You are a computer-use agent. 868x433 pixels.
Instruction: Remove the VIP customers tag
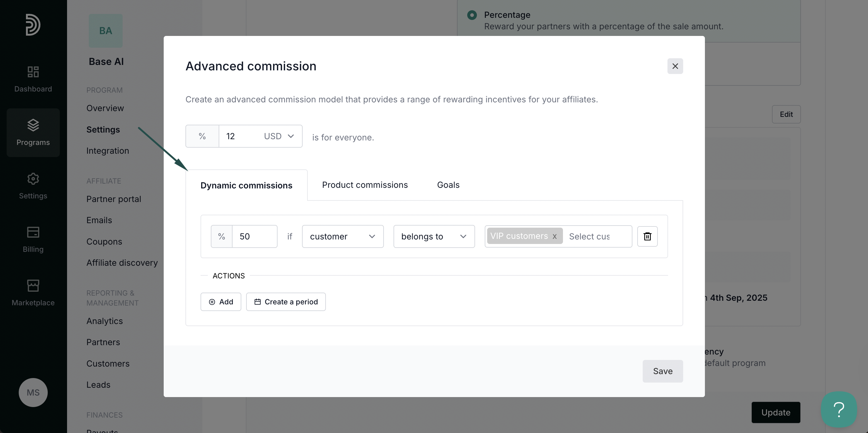pos(554,236)
